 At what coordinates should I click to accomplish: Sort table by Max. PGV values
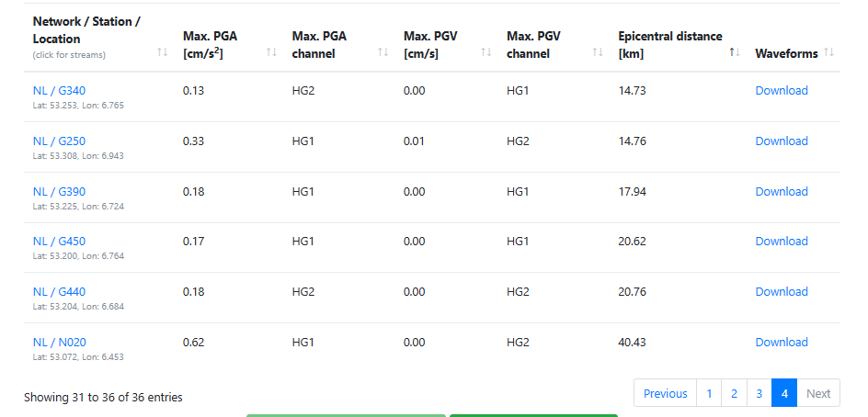point(430,45)
